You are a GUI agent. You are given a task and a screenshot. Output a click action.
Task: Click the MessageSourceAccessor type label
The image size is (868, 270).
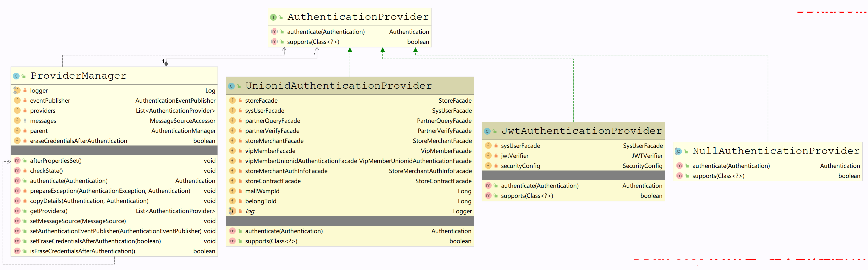click(183, 121)
